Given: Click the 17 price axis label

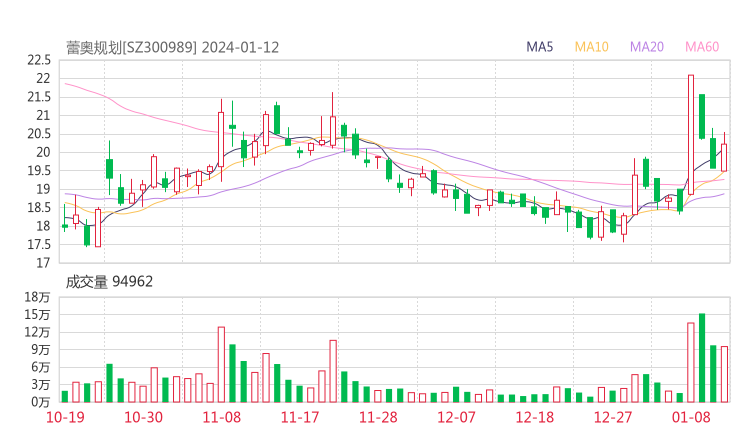Looking at the screenshot, I should point(43,263).
